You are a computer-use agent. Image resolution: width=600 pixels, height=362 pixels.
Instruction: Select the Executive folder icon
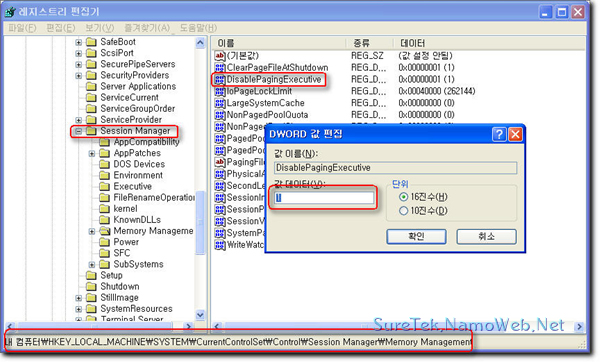(x=104, y=186)
